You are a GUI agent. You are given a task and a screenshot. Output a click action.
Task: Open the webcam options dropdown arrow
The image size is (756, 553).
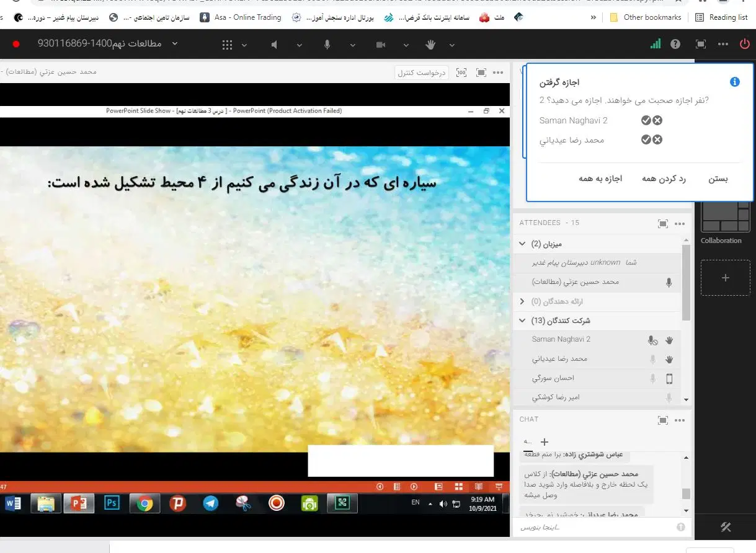[x=406, y=45]
